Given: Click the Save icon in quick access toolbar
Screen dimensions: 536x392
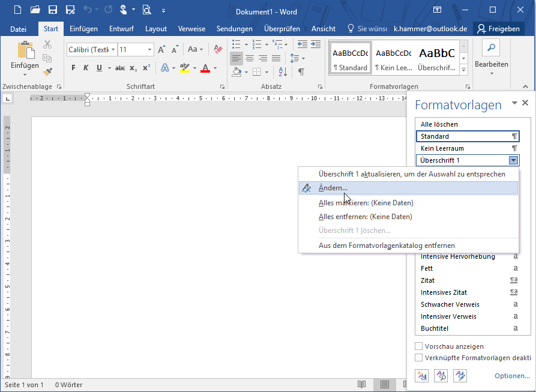Looking at the screenshot, I should (x=53, y=10).
